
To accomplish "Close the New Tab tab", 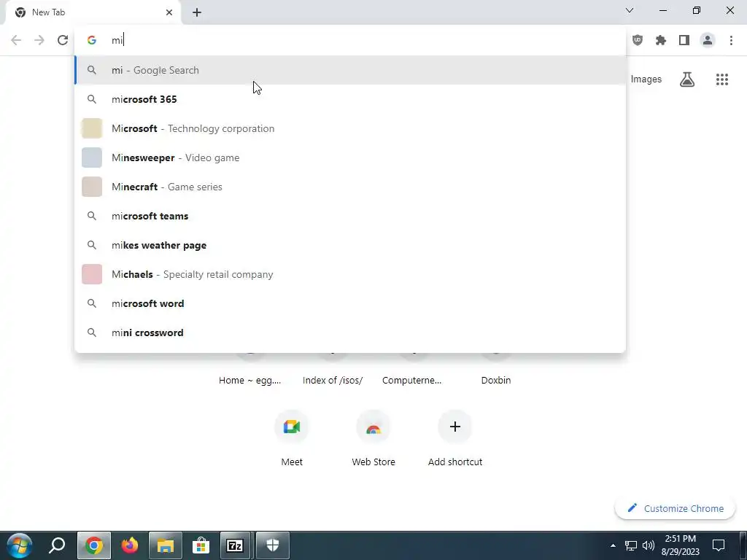I will (169, 12).
